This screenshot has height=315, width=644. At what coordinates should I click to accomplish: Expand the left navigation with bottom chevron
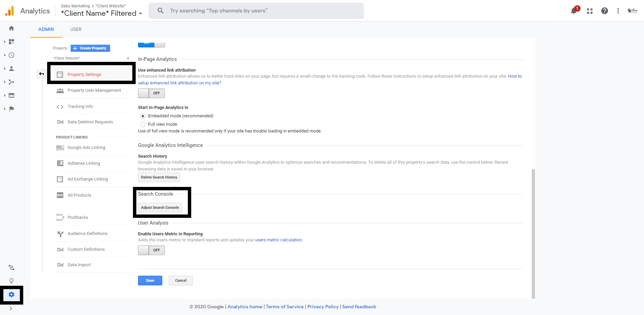click(x=11, y=309)
